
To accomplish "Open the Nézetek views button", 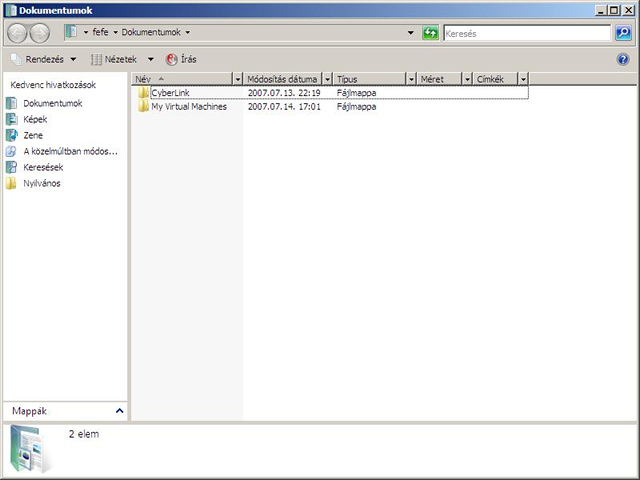I will click(x=114, y=60).
